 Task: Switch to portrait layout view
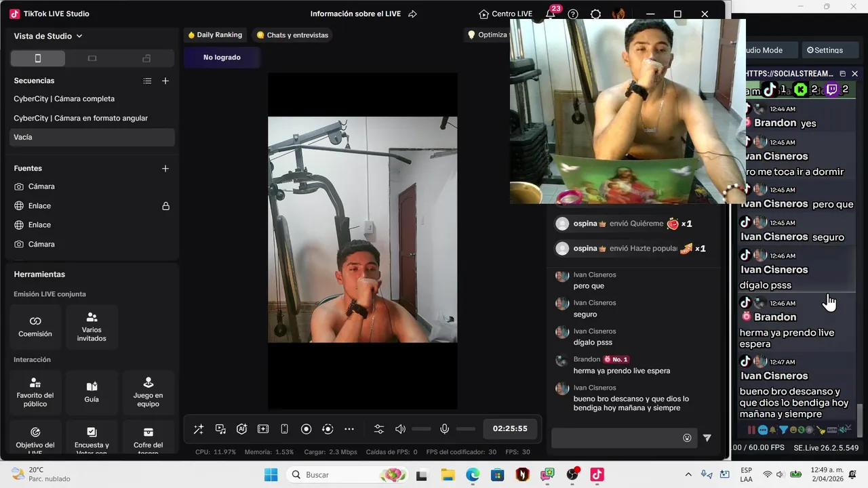coord(38,58)
